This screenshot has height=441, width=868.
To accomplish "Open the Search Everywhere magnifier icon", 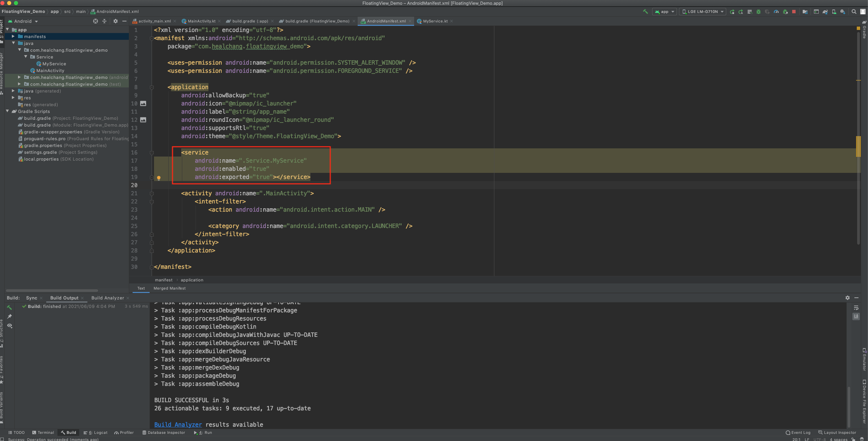I will 854,12.
